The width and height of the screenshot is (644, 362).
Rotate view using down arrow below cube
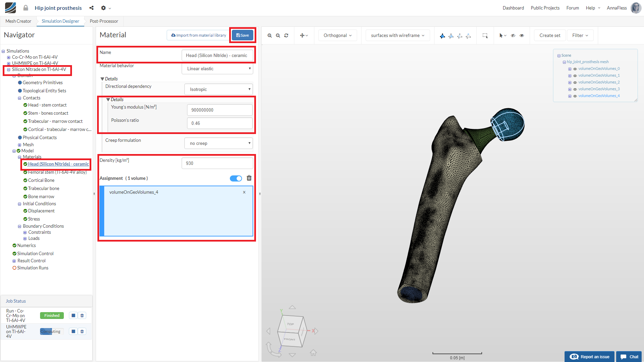click(292, 355)
